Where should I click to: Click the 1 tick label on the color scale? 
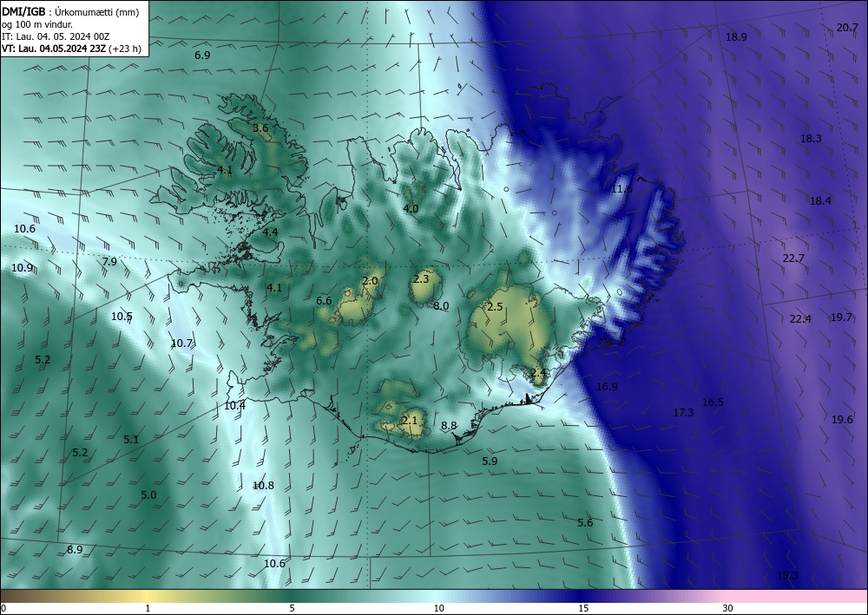148,609
